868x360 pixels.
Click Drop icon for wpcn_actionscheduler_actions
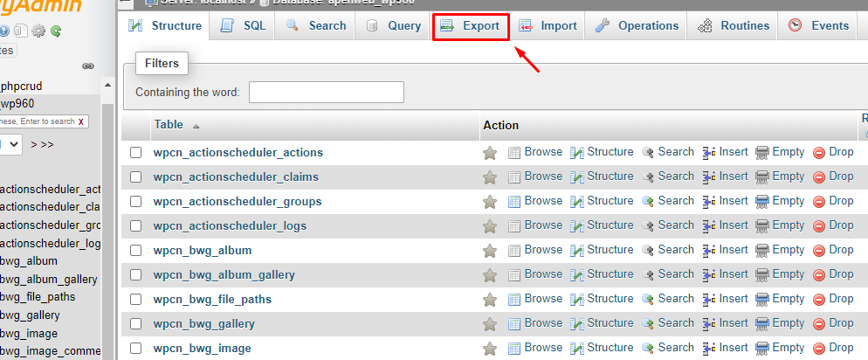(x=819, y=153)
